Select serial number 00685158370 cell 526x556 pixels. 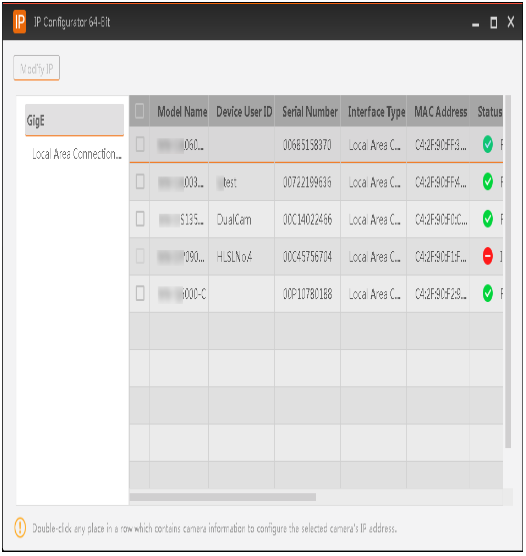308,145
